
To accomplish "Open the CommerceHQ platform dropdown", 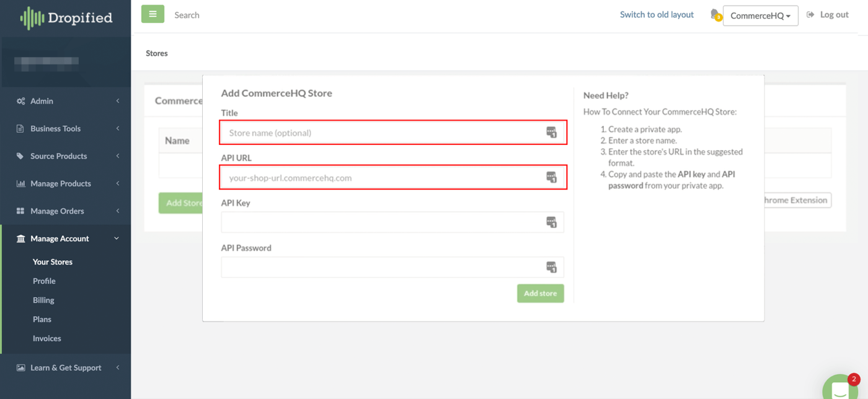I will click(x=760, y=15).
